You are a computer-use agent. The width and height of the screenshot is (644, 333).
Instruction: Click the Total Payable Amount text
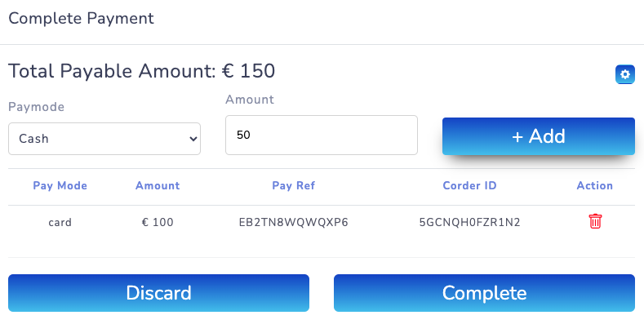point(141,71)
